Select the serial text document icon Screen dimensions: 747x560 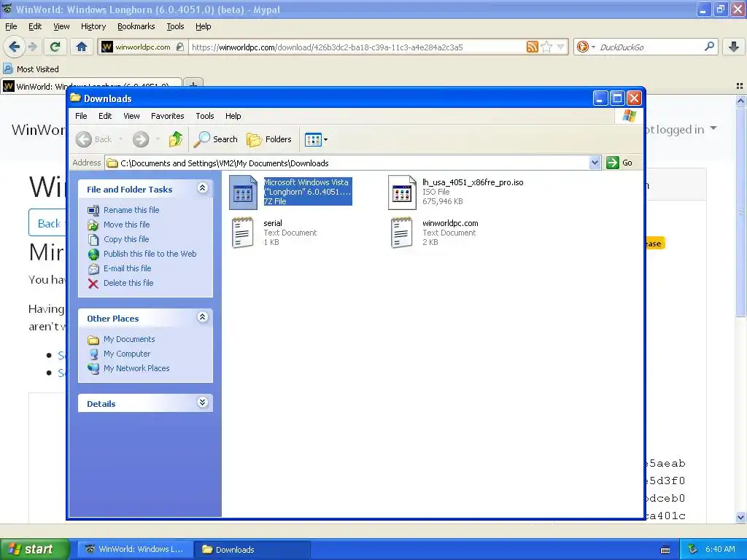pos(243,233)
